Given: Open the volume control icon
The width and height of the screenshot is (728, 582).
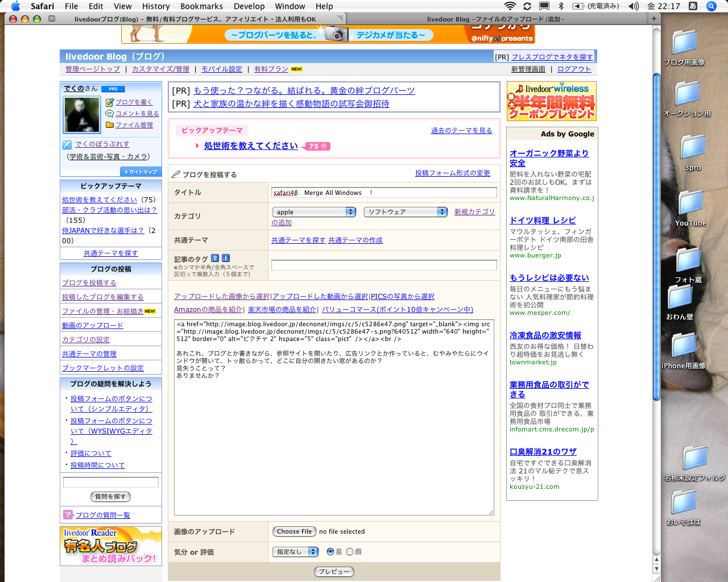Looking at the screenshot, I should [x=634, y=6].
